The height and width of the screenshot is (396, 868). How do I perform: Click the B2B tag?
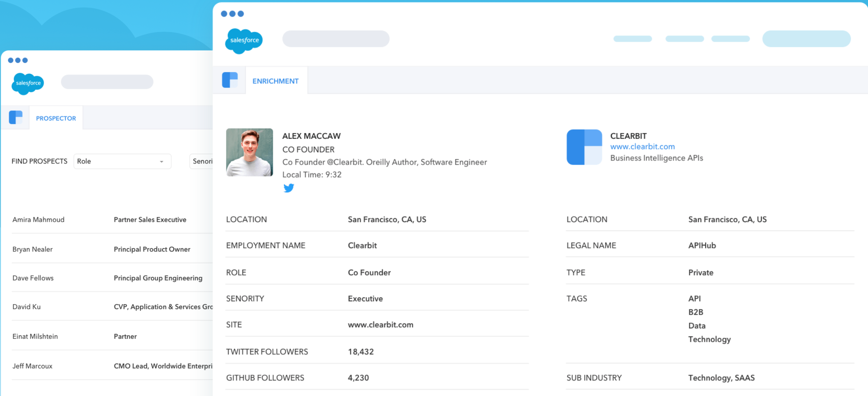[696, 312]
